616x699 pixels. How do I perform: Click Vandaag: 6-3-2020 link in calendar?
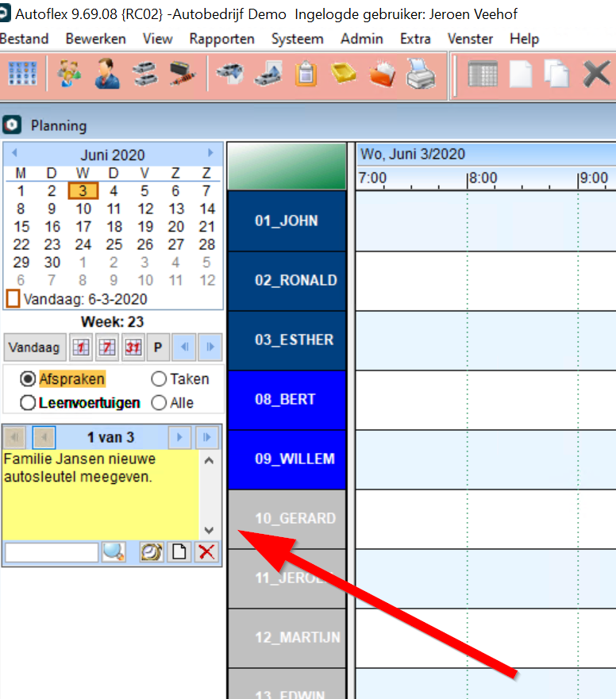pyautogui.click(x=85, y=299)
